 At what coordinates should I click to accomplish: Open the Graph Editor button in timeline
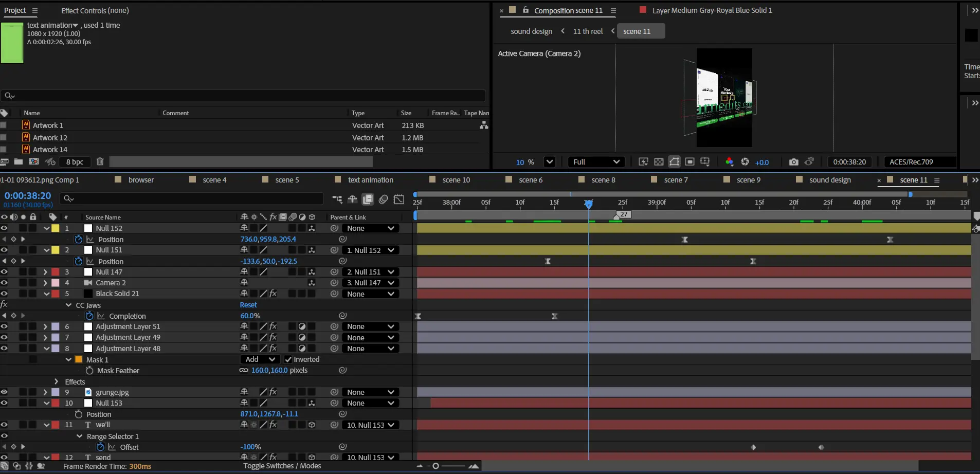tap(399, 199)
